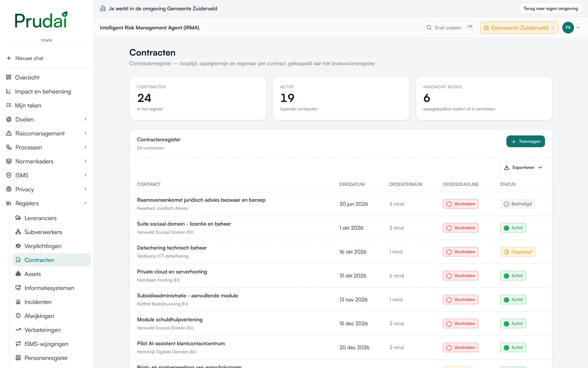The height and width of the screenshot is (368, 588).
Task: Go to Informatiesystemen in sidebar
Action: pyautogui.click(x=51, y=288)
